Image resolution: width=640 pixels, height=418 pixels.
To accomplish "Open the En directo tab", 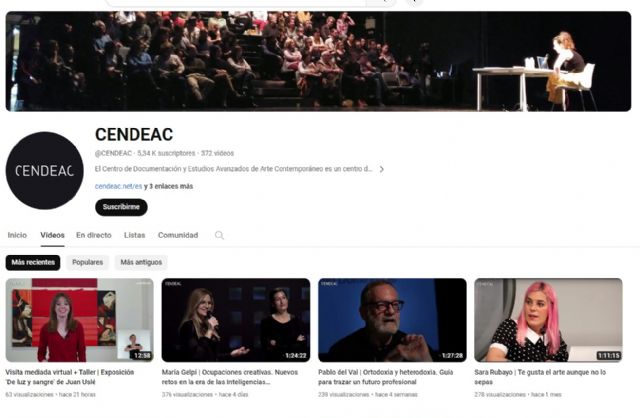I will 94,235.
